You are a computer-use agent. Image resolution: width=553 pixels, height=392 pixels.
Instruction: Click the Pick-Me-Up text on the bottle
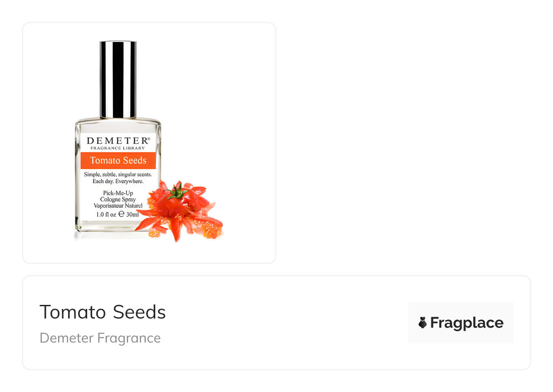click(x=118, y=193)
